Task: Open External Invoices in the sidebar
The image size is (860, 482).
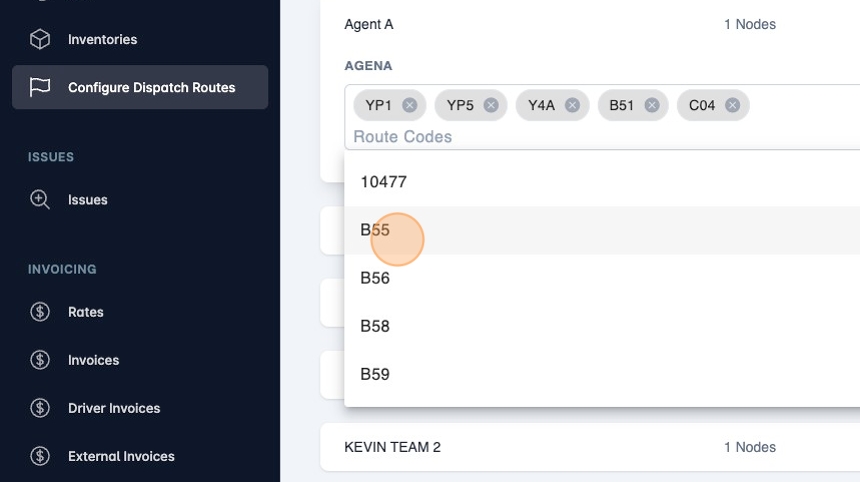Action: pyautogui.click(x=121, y=456)
